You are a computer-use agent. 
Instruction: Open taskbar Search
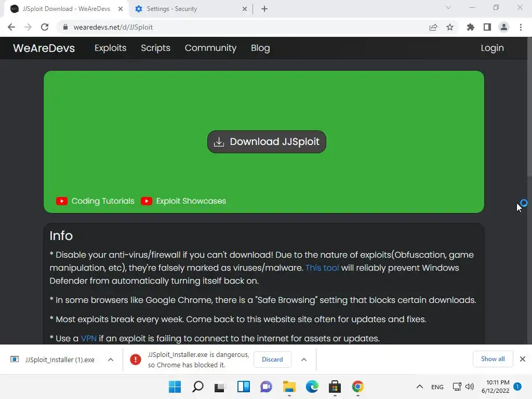[x=198, y=387]
